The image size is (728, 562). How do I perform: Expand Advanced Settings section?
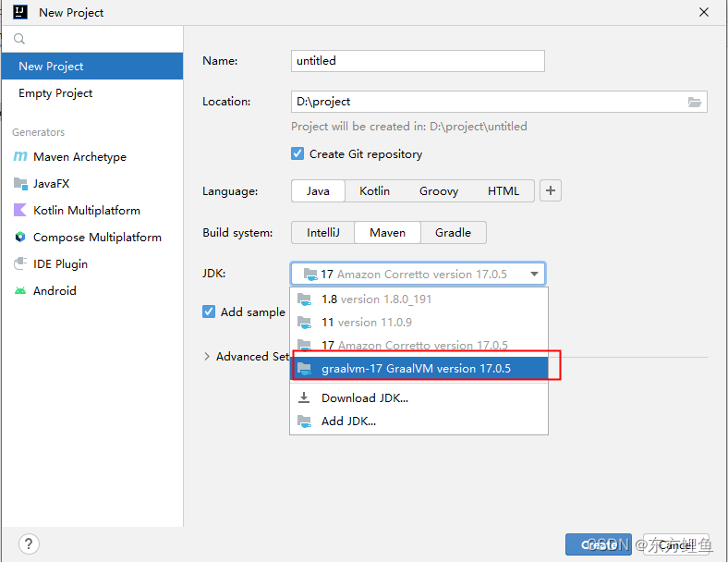click(207, 356)
